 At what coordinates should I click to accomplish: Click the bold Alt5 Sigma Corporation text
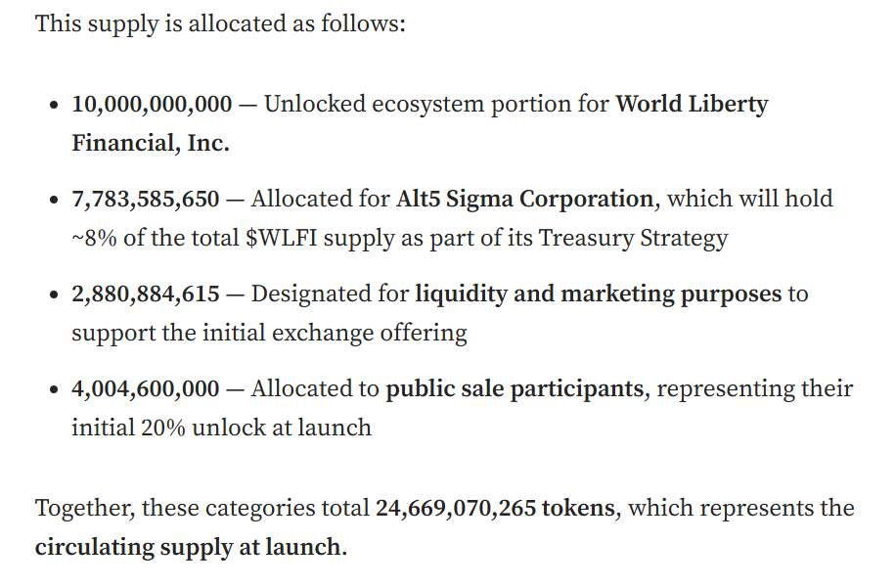tap(524, 201)
